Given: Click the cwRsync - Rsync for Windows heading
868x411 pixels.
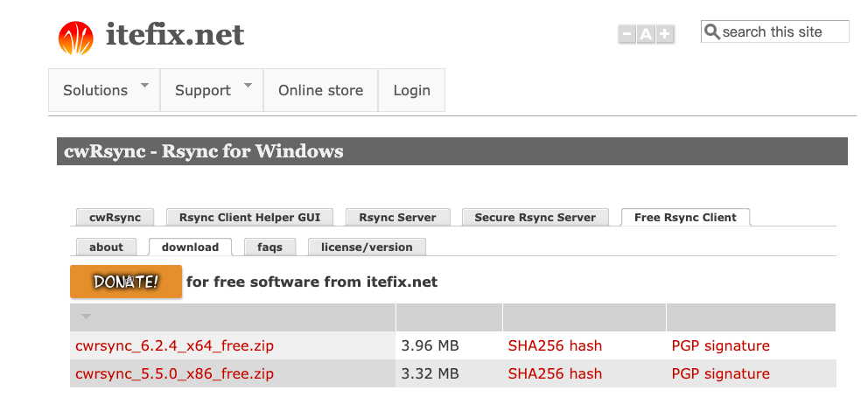Looking at the screenshot, I should coord(204,151).
